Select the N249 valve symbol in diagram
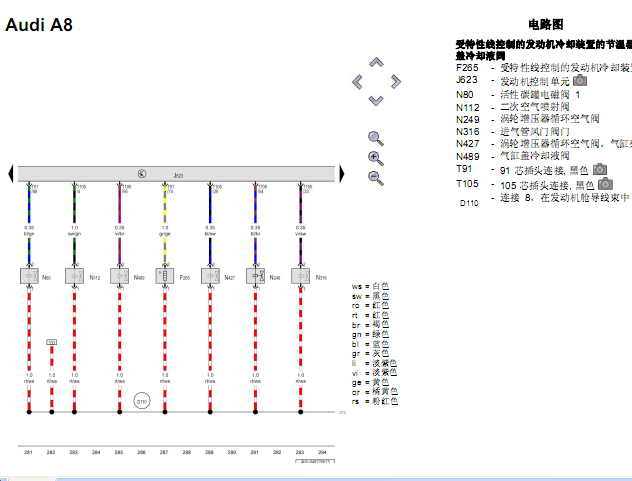The width and height of the screenshot is (632, 481). point(256,277)
